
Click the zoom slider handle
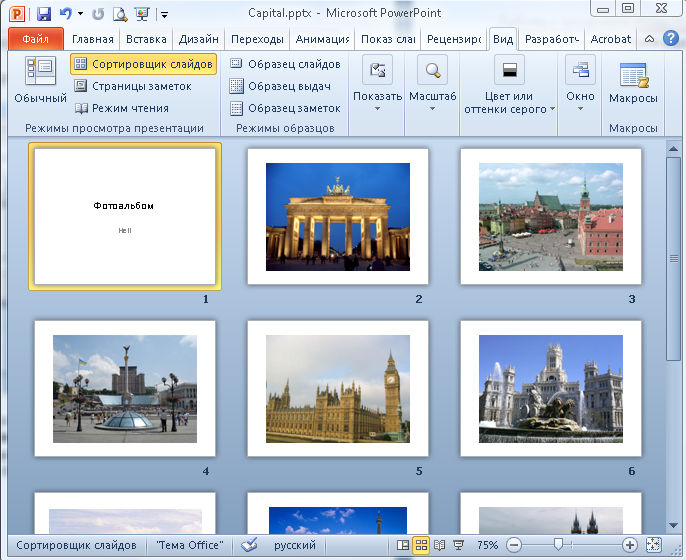click(558, 545)
